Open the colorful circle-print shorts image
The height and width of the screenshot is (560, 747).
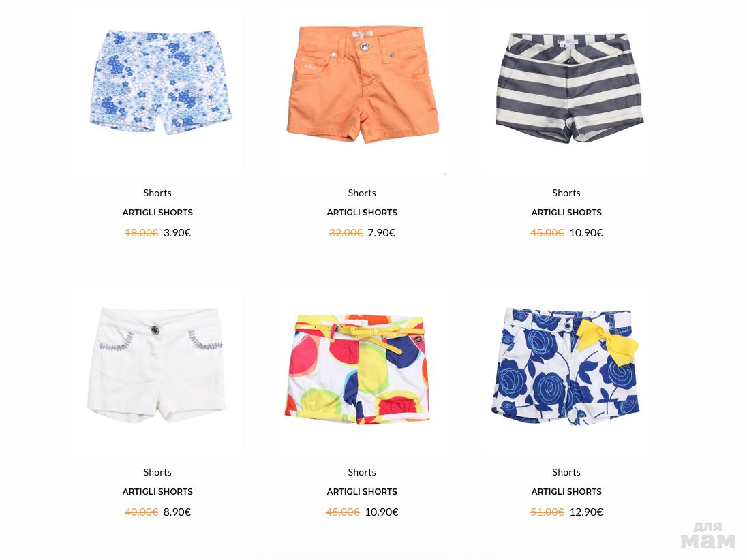357,369
